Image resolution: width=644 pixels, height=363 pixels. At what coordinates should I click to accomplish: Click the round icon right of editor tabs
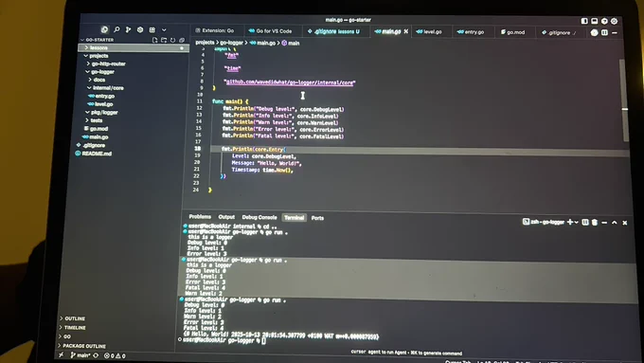pos(595,32)
